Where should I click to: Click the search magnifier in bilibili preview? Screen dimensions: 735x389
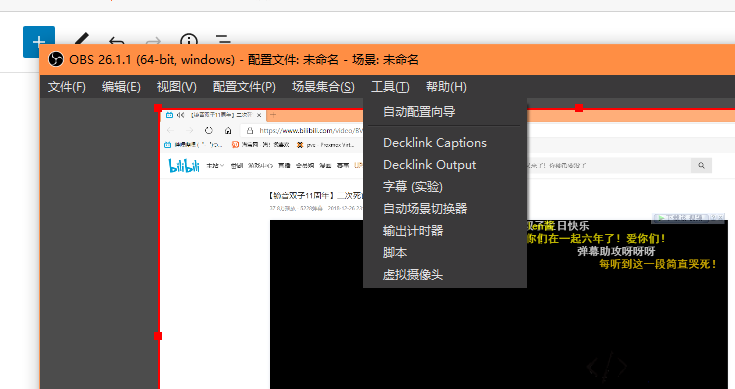point(701,165)
